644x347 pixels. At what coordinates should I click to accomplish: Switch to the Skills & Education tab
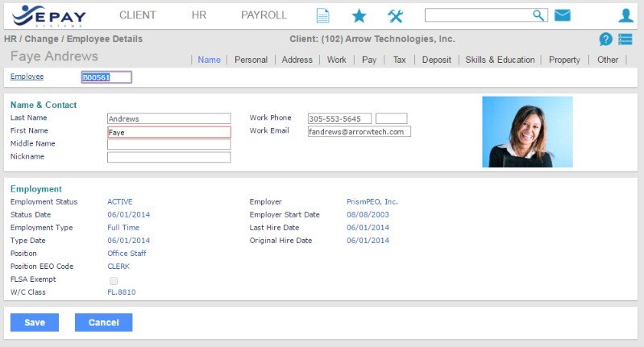(500, 60)
